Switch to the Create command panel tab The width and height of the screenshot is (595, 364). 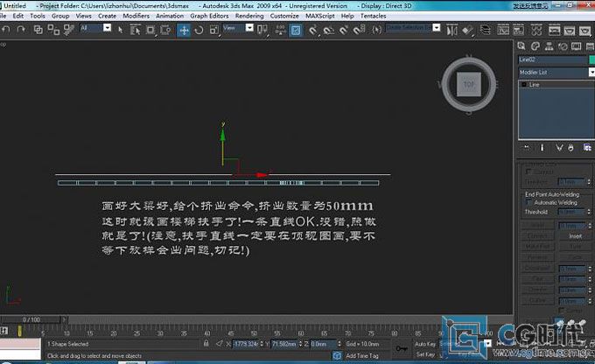[521, 46]
